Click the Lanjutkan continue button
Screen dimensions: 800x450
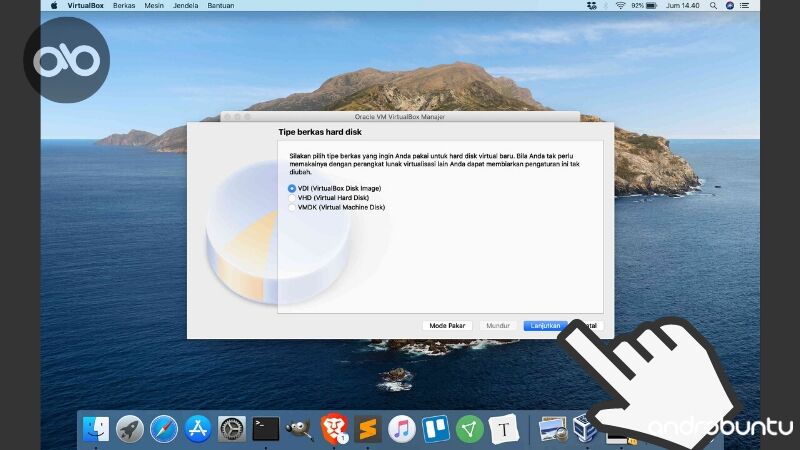545,326
